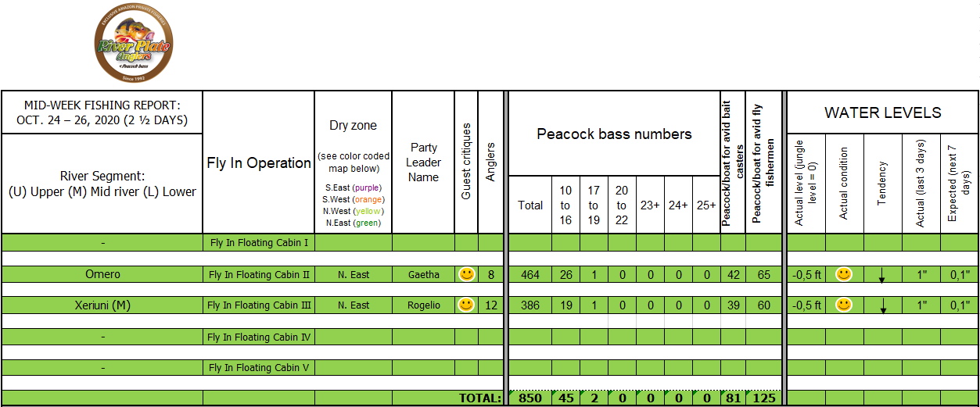Select the N.East (green) legend text

pyautogui.click(x=354, y=223)
